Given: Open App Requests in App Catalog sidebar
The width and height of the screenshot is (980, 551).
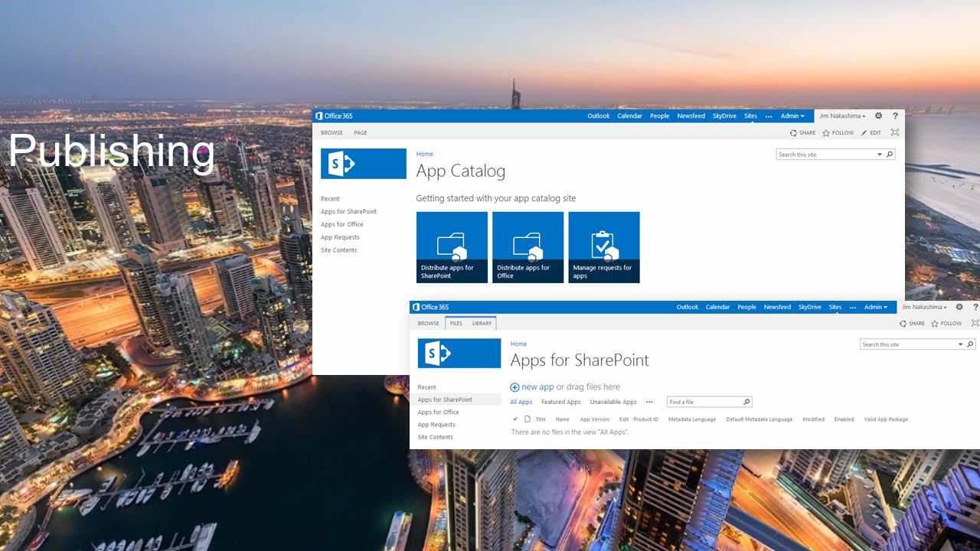Looking at the screenshot, I should 340,237.
